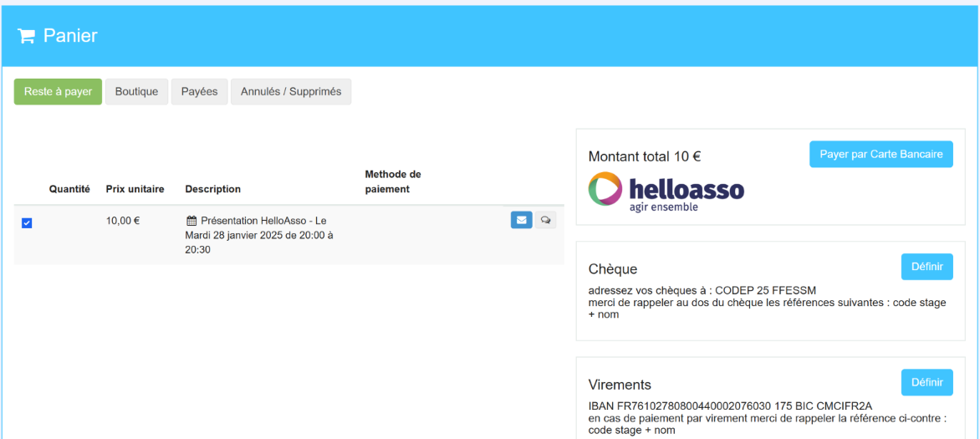Uncheck the 10,00 € item checkbox
Viewport: 980px width, 439px height.
(27, 222)
